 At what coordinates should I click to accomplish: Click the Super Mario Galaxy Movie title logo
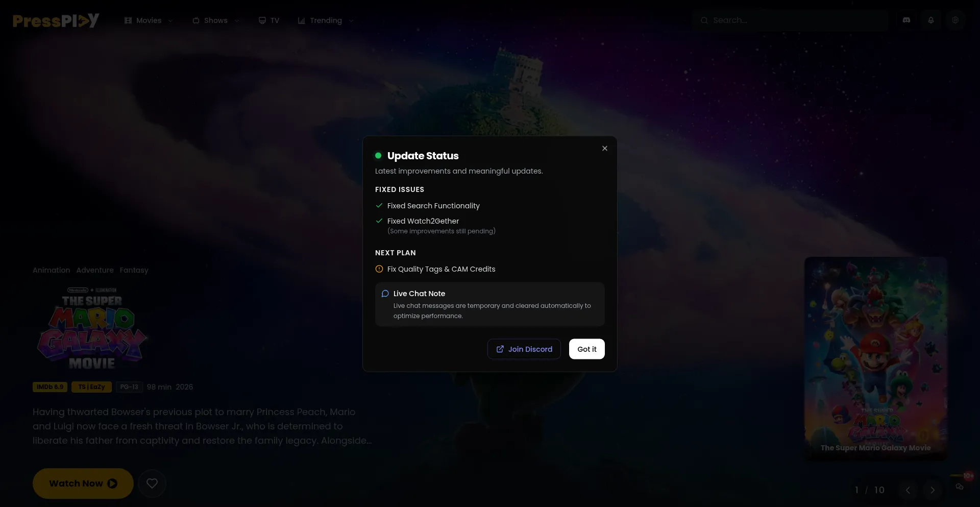(x=92, y=328)
